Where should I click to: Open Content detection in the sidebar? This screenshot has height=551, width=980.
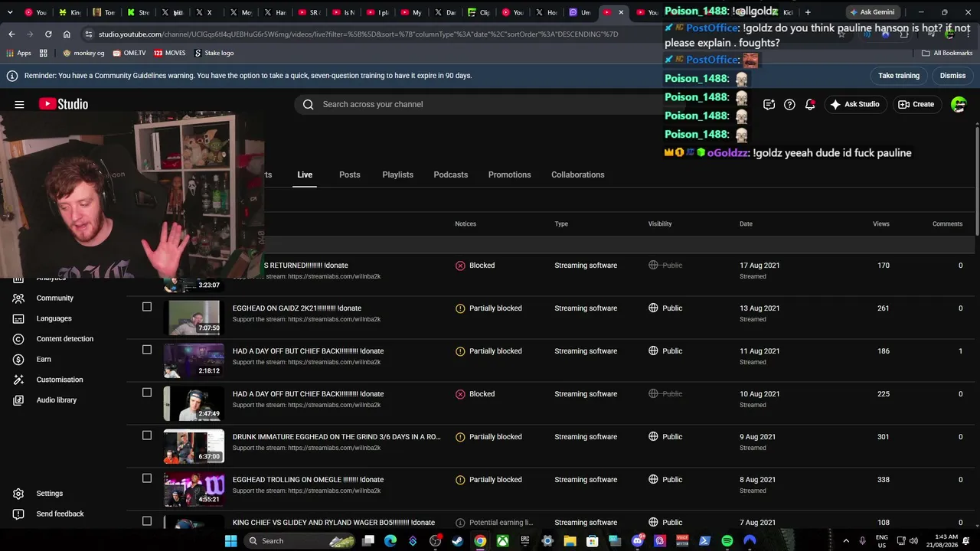(x=64, y=339)
